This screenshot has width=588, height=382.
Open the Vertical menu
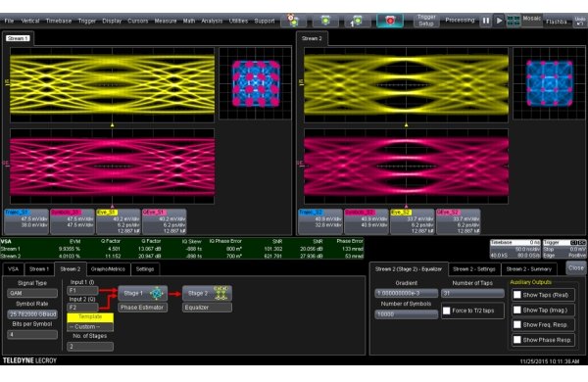[30, 21]
